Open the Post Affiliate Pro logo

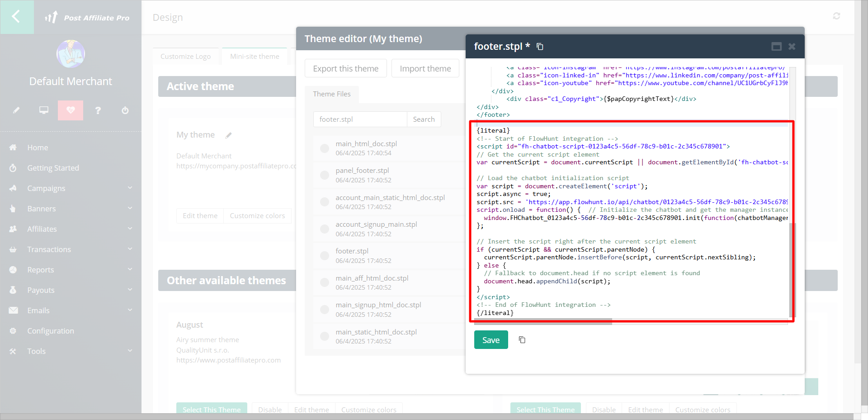[87, 18]
